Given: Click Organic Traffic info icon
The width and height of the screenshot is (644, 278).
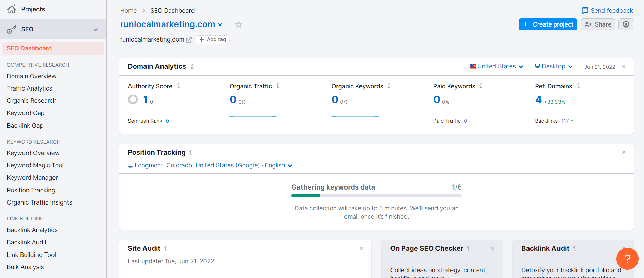Looking at the screenshot, I should click(x=278, y=86).
